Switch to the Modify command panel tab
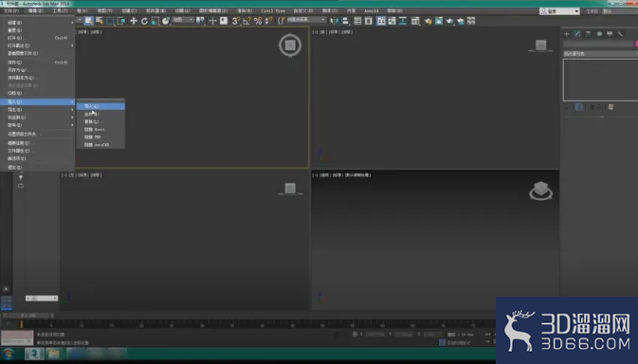 pos(577,34)
